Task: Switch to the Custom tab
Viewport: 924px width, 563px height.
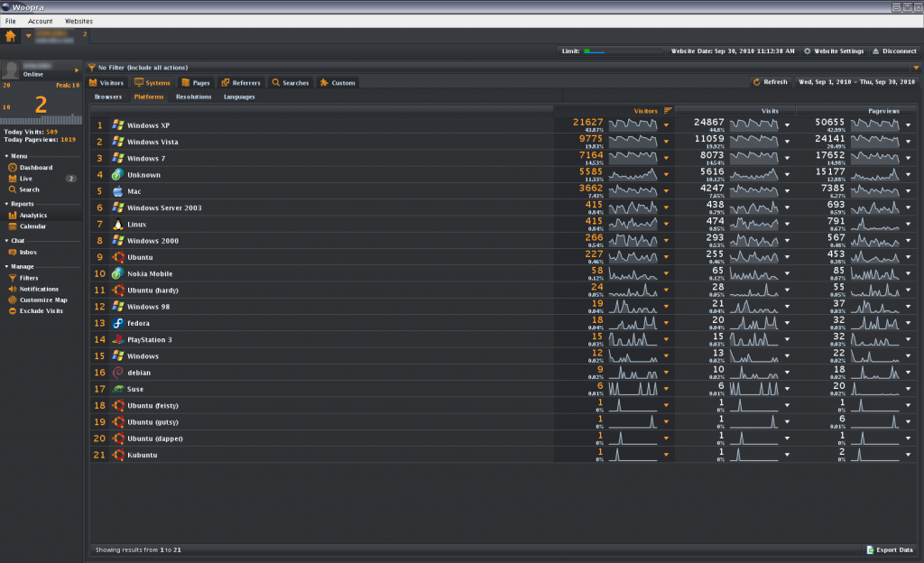Action: click(x=337, y=82)
